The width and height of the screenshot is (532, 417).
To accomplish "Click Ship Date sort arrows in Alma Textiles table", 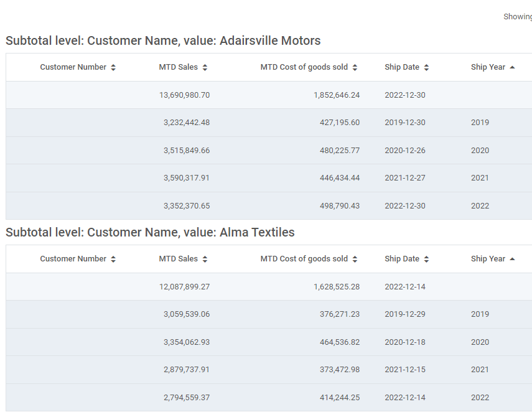I will tap(426, 260).
